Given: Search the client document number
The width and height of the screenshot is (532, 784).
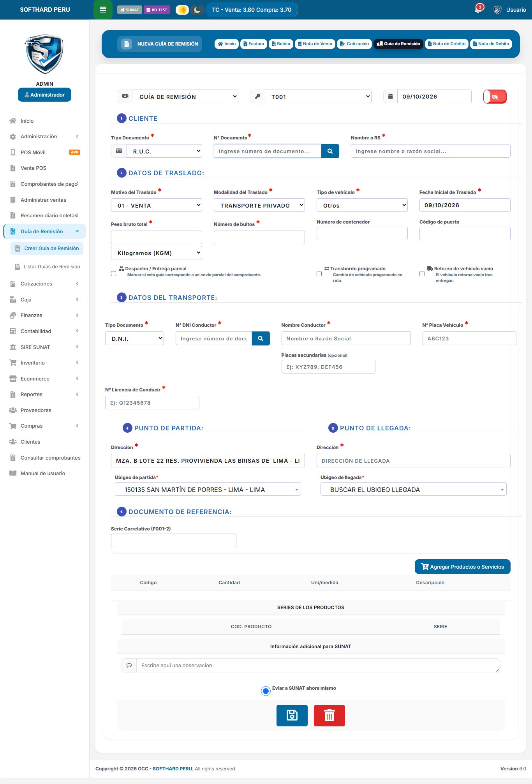Looking at the screenshot, I should 330,151.
